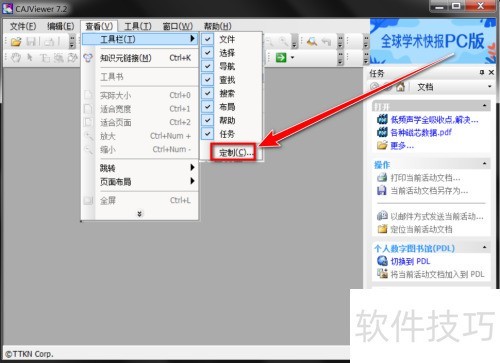
Task: Click the search magnifier icon in the toolbar
Action: coord(312,41)
